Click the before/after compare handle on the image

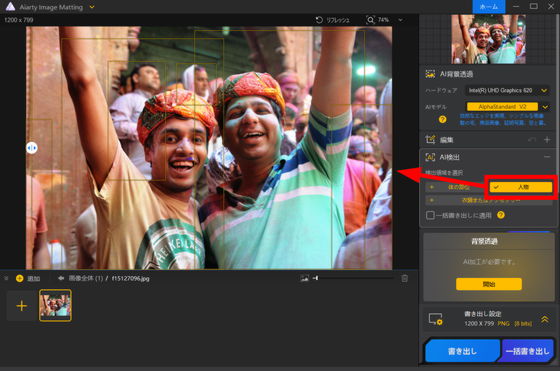click(x=32, y=147)
